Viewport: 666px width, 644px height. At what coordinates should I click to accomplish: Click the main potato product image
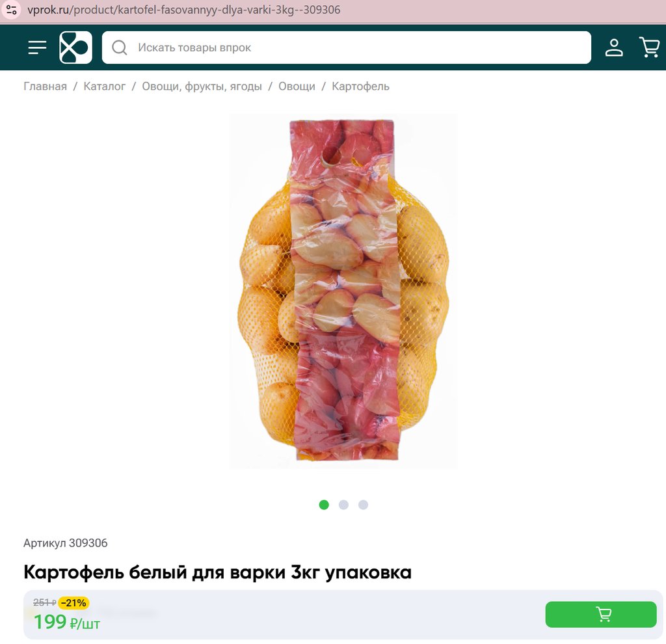[x=343, y=291]
